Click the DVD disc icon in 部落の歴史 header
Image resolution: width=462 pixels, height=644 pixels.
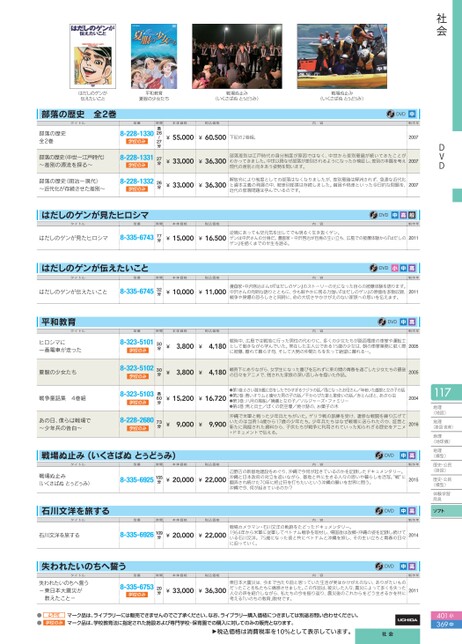coord(391,114)
